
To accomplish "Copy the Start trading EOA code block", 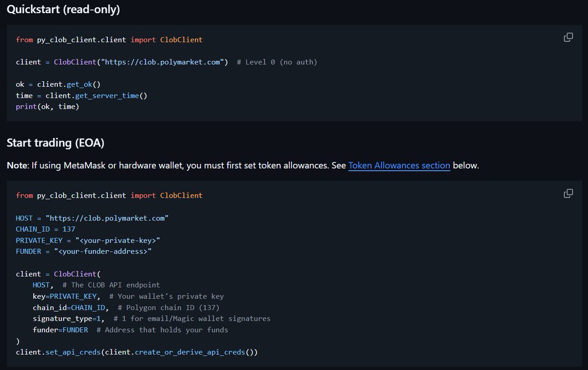I will [568, 193].
